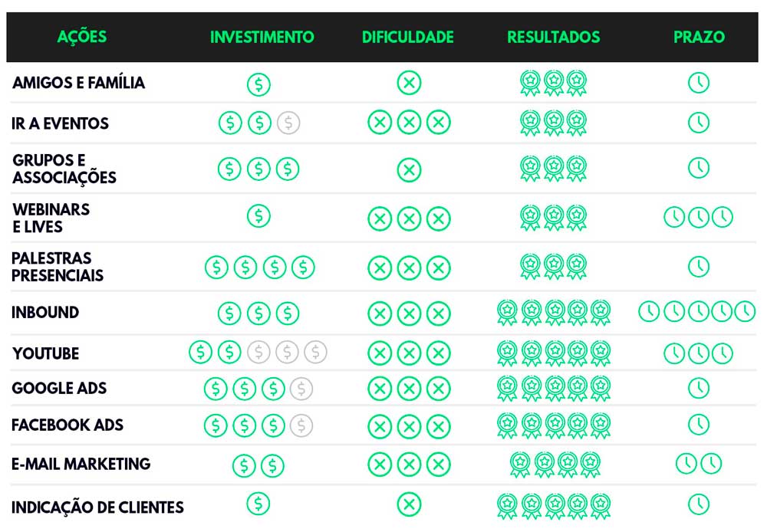Select the INBOUND row label
The image size is (767, 532).
point(45,313)
